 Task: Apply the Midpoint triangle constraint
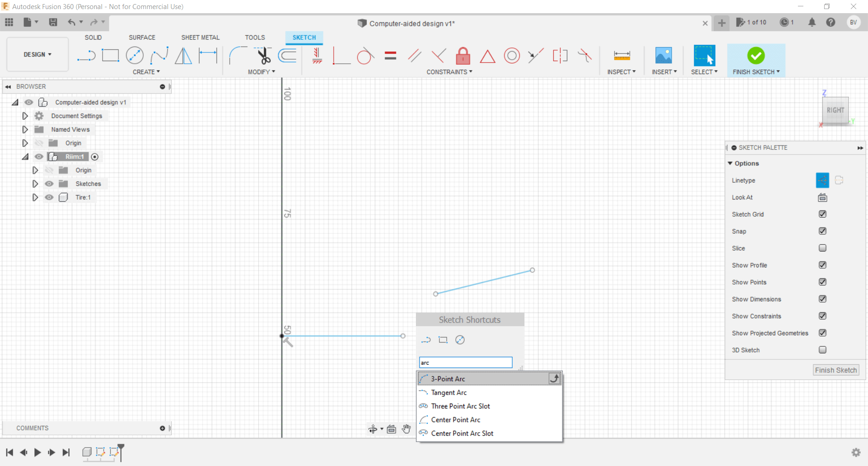(487, 56)
